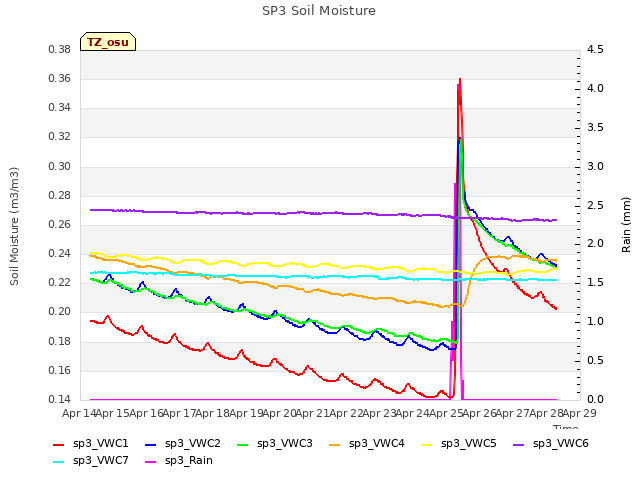This screenshot has height=480, width=640.
Task: Click the magenta sp3_Rain legend color marker
Action: (151, 462)
